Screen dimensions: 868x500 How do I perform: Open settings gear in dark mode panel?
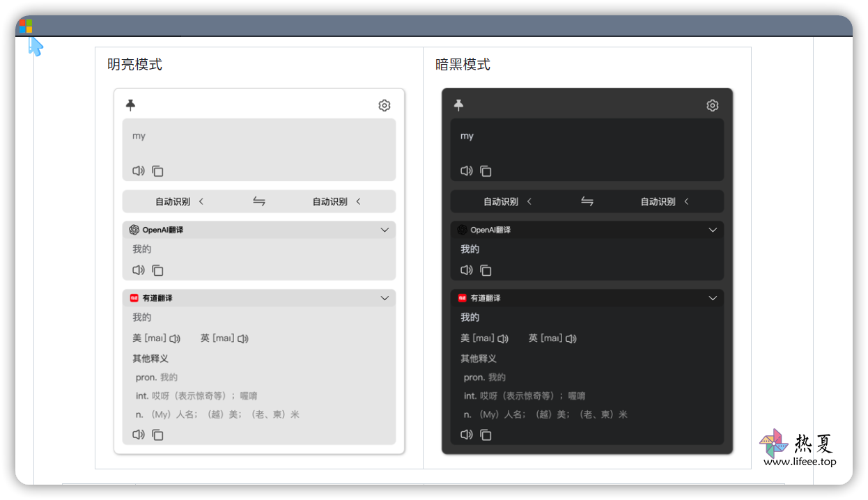click(x=713, y=105)
